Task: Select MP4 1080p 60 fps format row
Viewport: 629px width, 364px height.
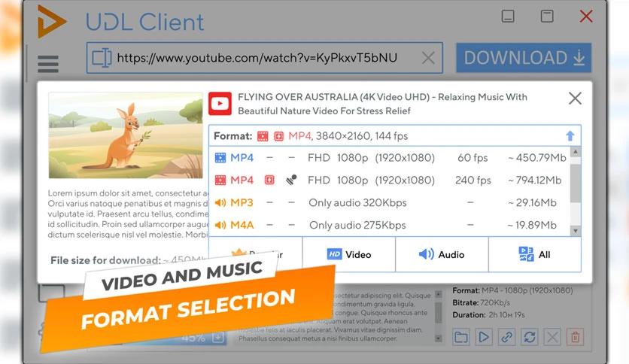Action: coord(390,157)
